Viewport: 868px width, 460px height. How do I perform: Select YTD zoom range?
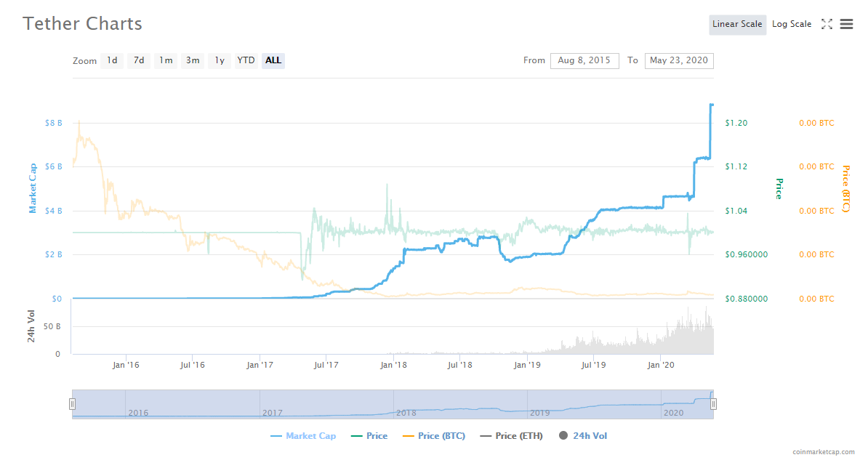click(246, 60)
